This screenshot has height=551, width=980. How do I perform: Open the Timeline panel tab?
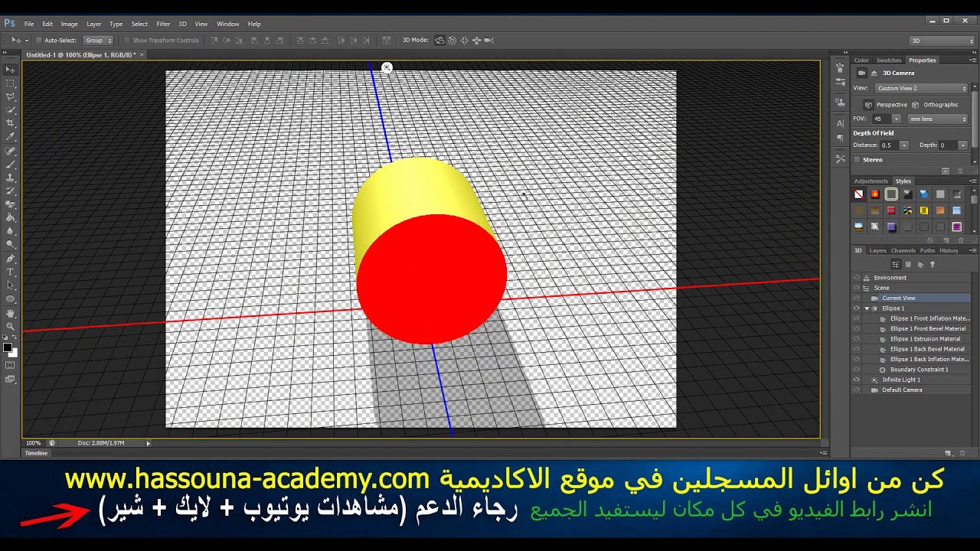36,453
